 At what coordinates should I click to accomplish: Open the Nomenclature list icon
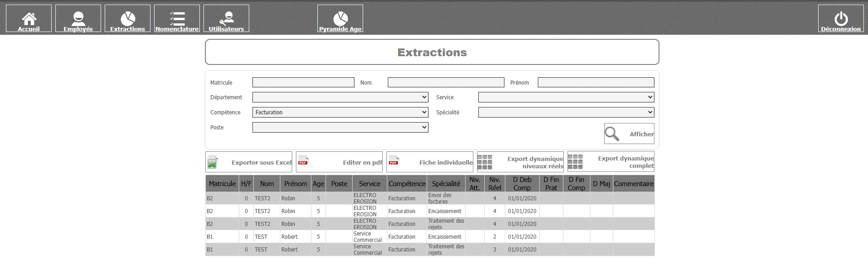tap(177, 18)
